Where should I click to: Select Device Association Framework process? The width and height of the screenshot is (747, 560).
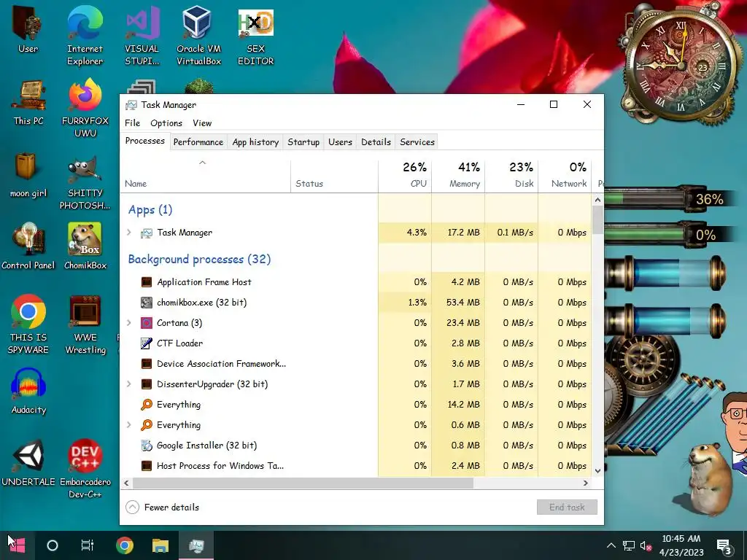tap(356, 364)
